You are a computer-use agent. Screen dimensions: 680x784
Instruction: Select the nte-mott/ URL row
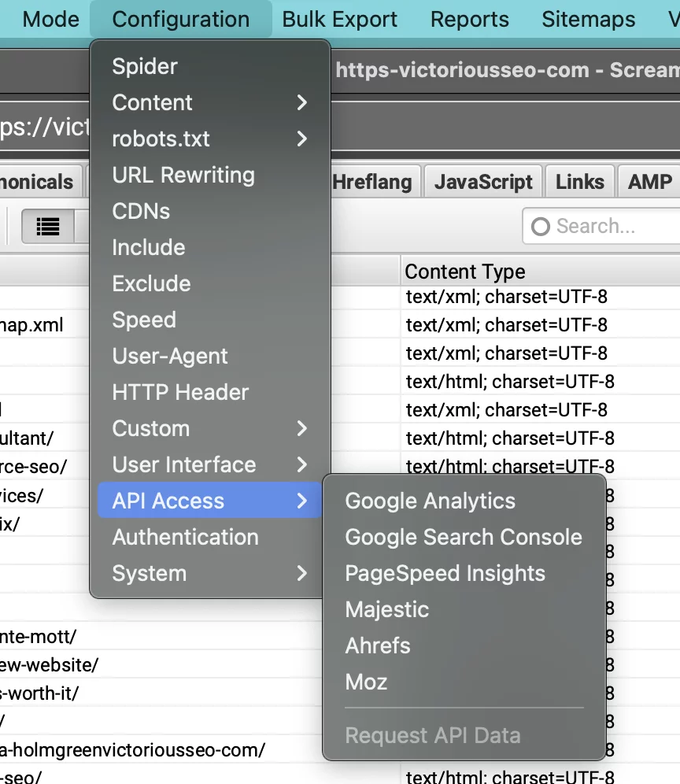pyautogui.click(x=38, y=637)
